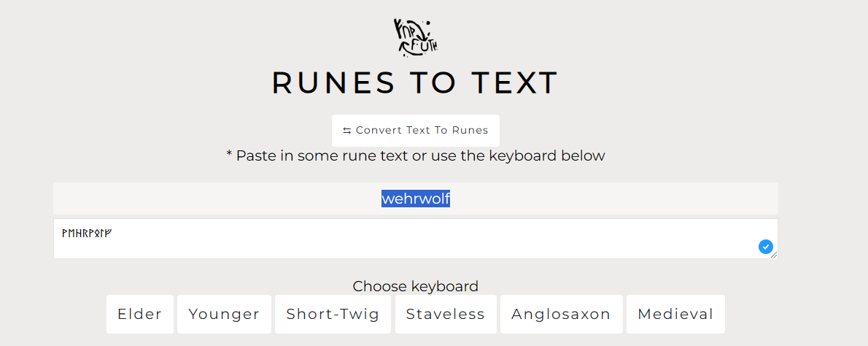Pick the Anglosaxon keyboard
This screenshot has height=346, width=868.
tap(561, 314)
